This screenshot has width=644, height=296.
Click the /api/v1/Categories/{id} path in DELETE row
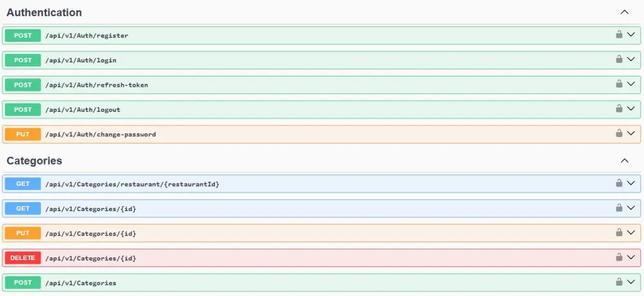pyautogui.click(x=91, y=258)
